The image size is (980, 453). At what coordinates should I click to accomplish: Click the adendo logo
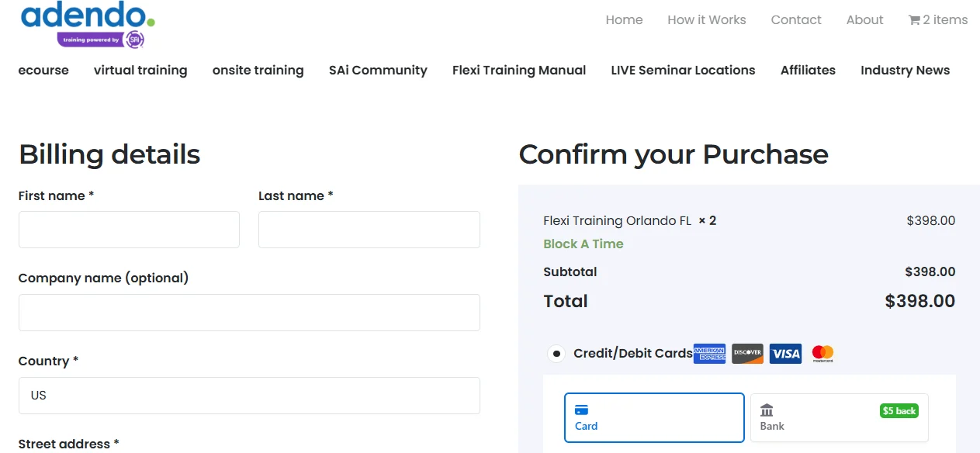click(88, 24)
